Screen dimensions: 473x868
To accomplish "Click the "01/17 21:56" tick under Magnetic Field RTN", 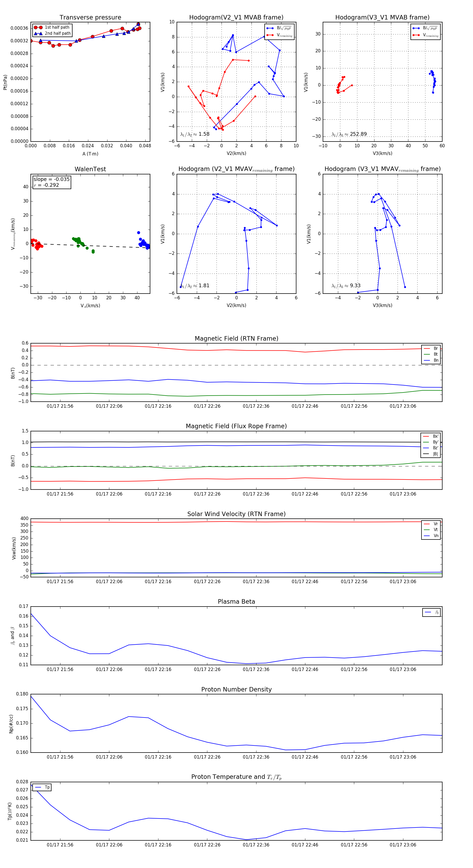I will click(x=60, y=406).
